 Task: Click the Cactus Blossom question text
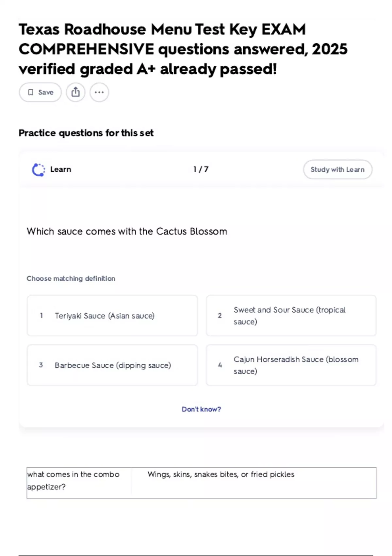127,231
